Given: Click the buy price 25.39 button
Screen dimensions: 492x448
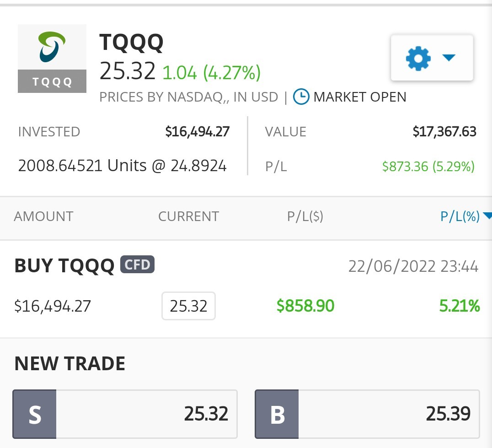Looking at the screenshot, I should 368,414.
